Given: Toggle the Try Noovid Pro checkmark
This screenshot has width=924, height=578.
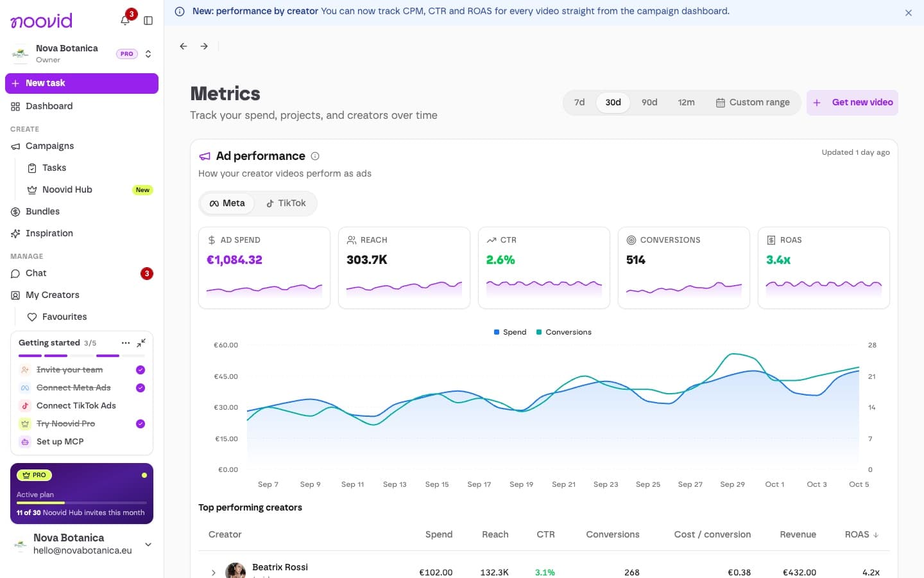Looking at the screenshot, I should pyautogui.click(x=141, y=424).
